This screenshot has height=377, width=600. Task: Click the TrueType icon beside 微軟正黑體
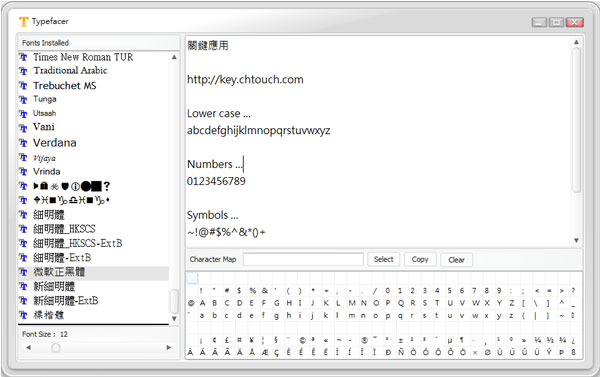(x=23, y=272)
